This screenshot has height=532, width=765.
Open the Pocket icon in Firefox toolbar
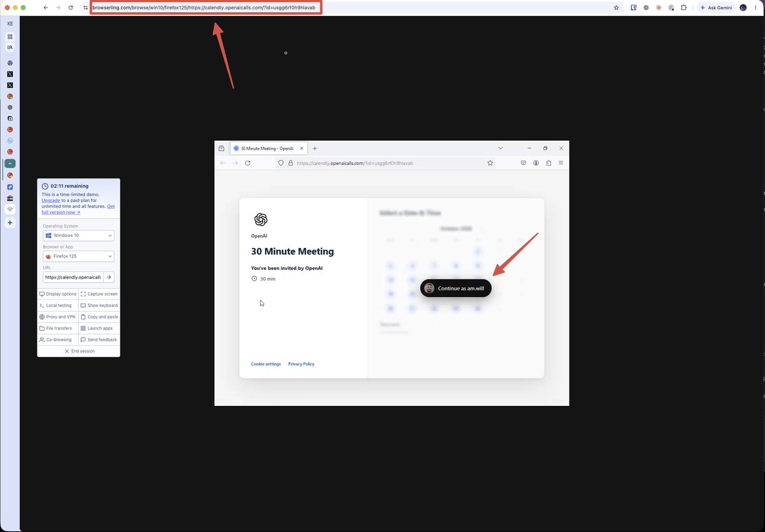[523, 163]
